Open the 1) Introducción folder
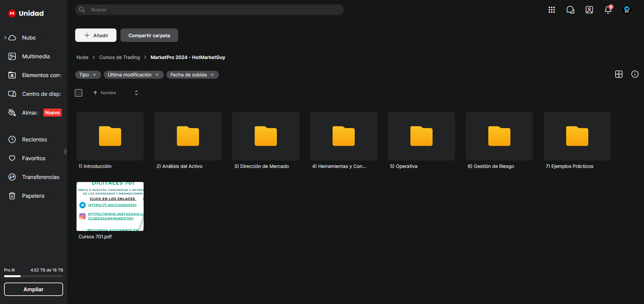 110,136
